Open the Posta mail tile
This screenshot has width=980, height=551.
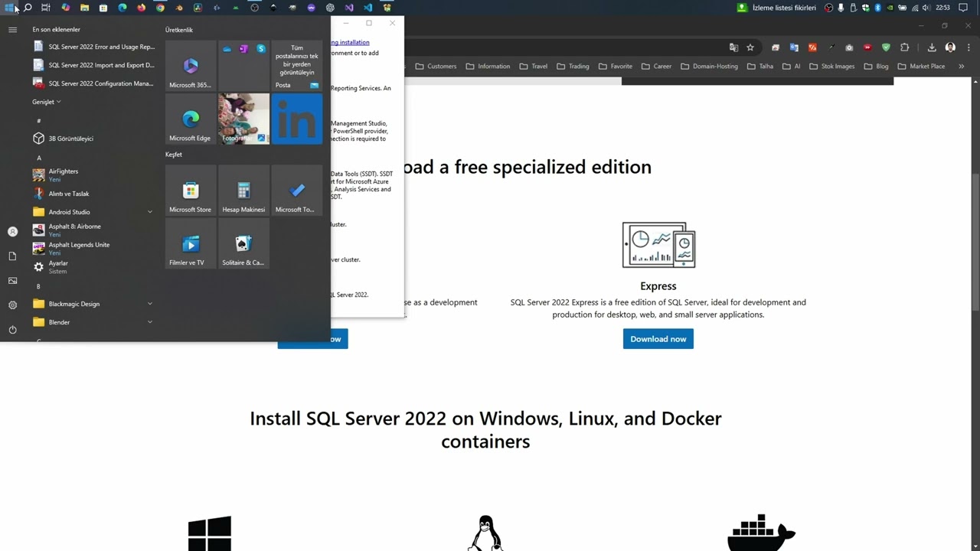[x=297, y=66]
